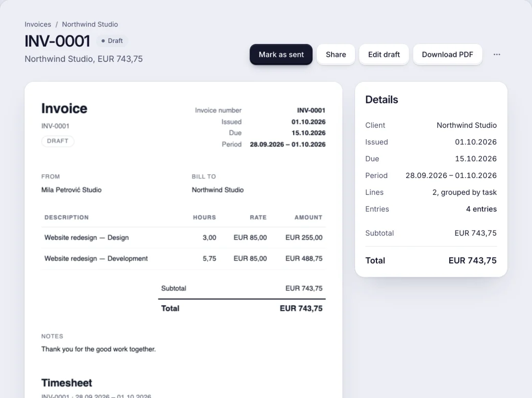Select the INV-0001 page title
The image size is (532, 398).
(x=57, y=41)
